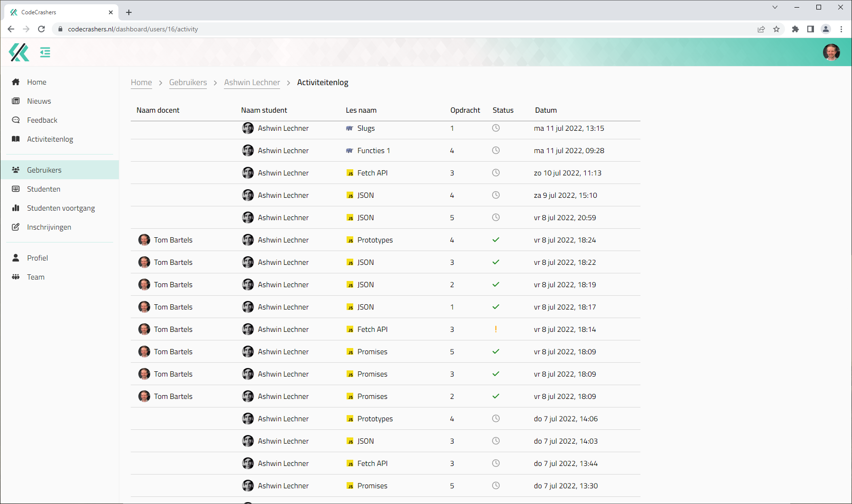Click the Home breadcrumb link

(141, 83)
